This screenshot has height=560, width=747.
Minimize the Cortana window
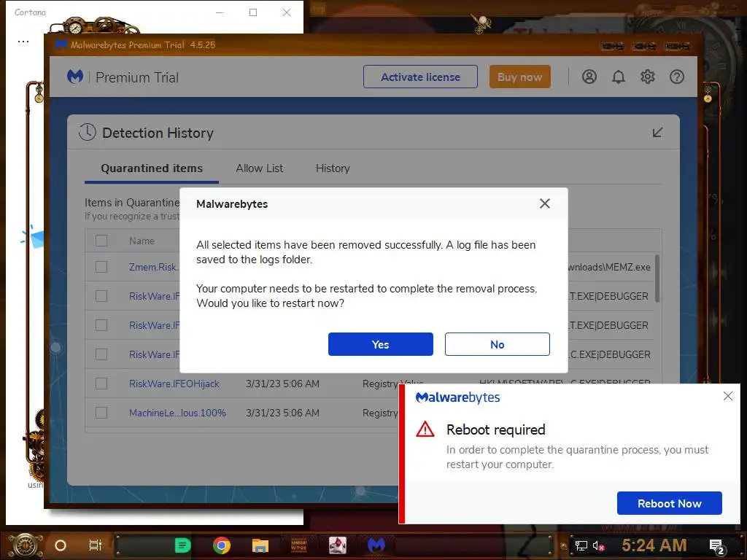click(220, 12)
